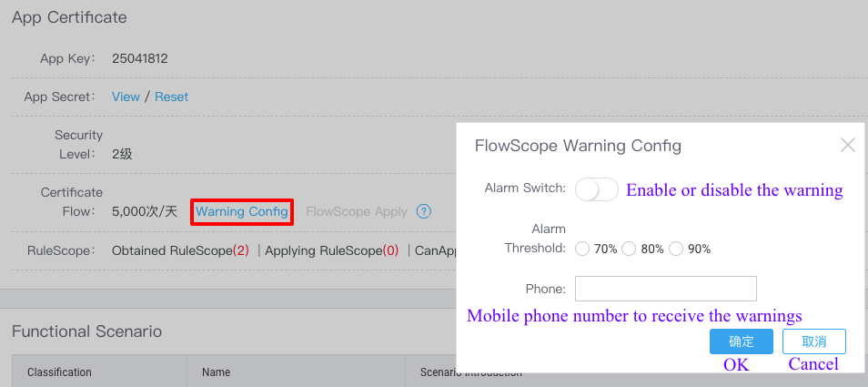Focus the Phone number input field
This screenshot has height=387, width=868.
665,289
